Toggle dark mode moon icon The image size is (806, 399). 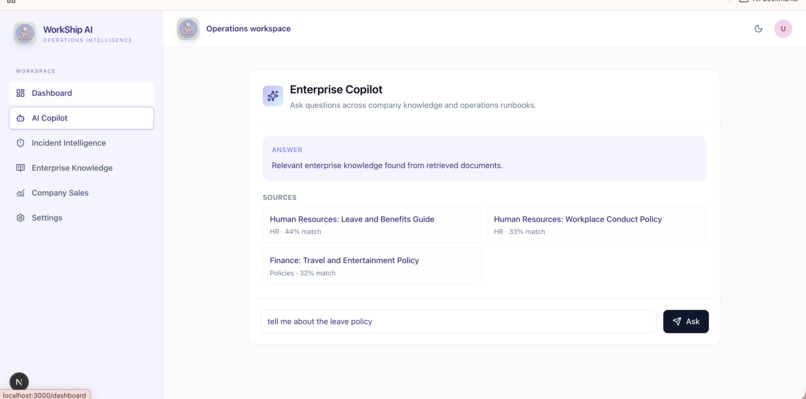pyautogui.click(x=758, y=29)
